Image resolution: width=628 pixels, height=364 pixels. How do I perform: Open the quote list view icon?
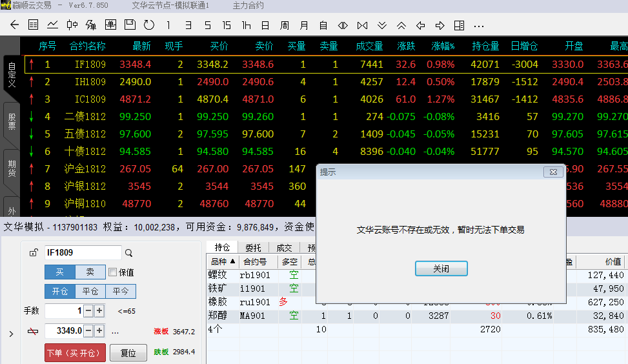click(x=34, y=25)
